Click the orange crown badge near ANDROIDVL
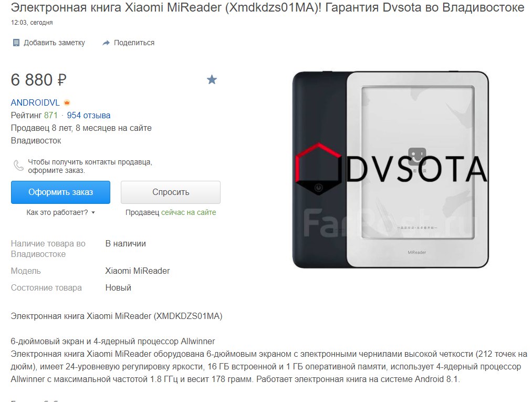This screenshot has width=532, height=402. [x=67, y=102]
